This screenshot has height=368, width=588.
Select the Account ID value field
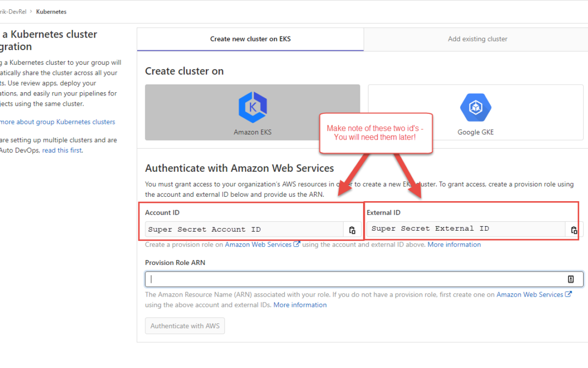244,230
